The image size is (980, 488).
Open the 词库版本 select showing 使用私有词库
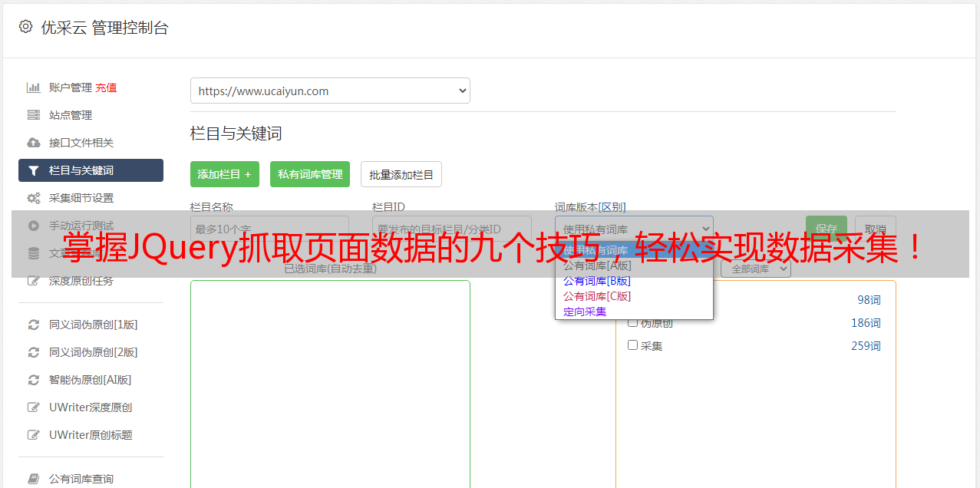coord(634,229)
